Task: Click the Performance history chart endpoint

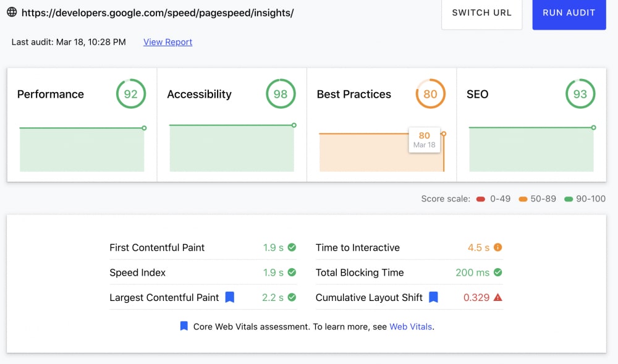Action: (x=144, y=128)
